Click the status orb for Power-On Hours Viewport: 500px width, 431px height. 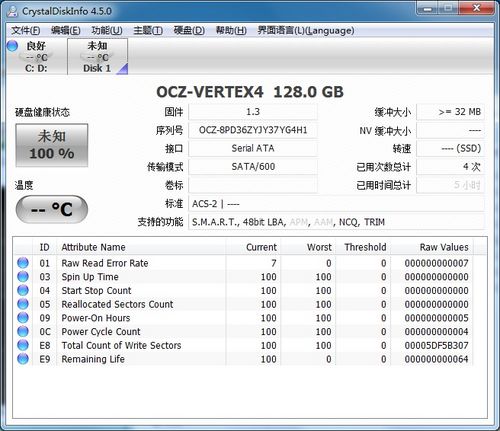pyautogui.click(x=23, y=318)
